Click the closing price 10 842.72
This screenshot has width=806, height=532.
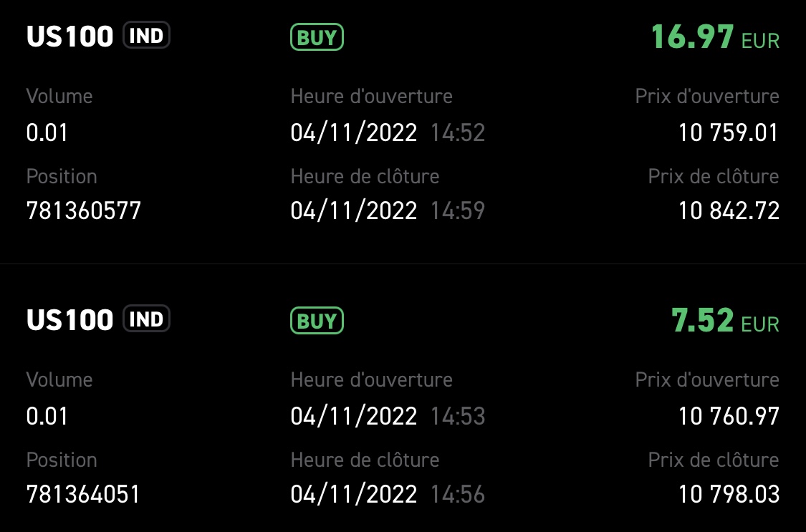coord(728,211)
